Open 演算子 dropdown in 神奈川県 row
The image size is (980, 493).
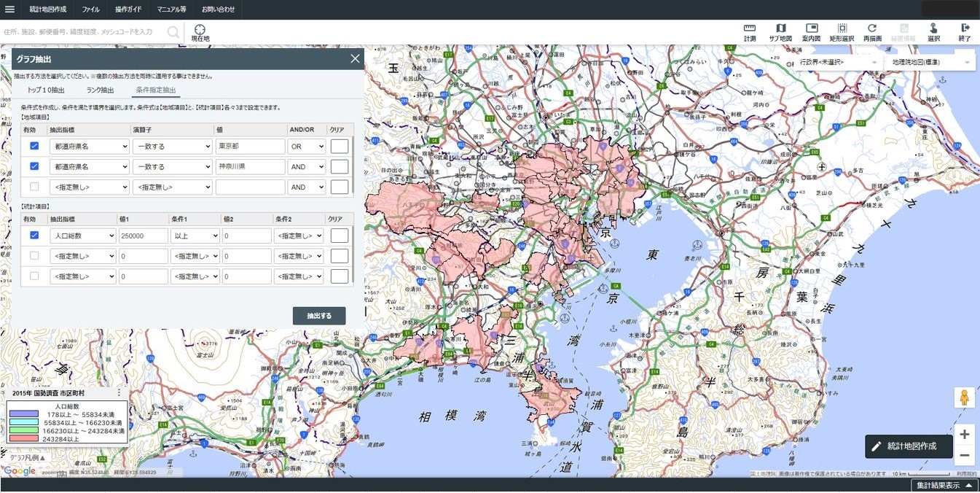[172, 166]
